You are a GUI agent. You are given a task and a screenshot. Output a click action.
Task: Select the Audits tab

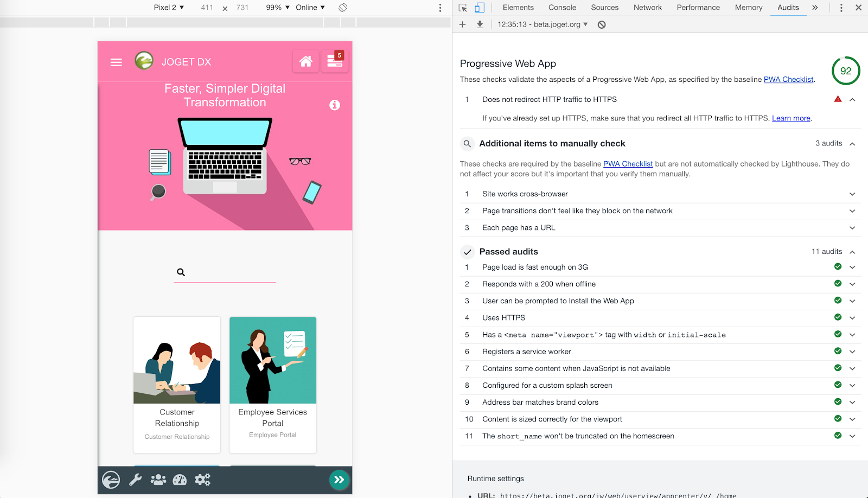[x=788, y=8]
